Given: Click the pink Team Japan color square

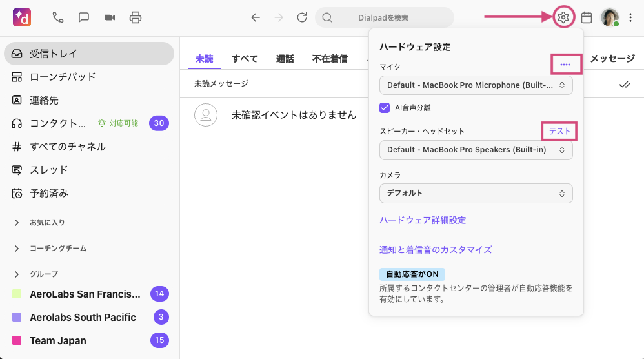Looking at the screenshot, I should click(17, 340).
